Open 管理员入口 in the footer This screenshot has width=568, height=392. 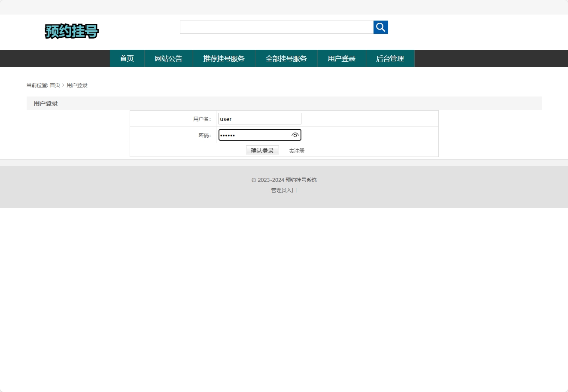pos(283,190)
